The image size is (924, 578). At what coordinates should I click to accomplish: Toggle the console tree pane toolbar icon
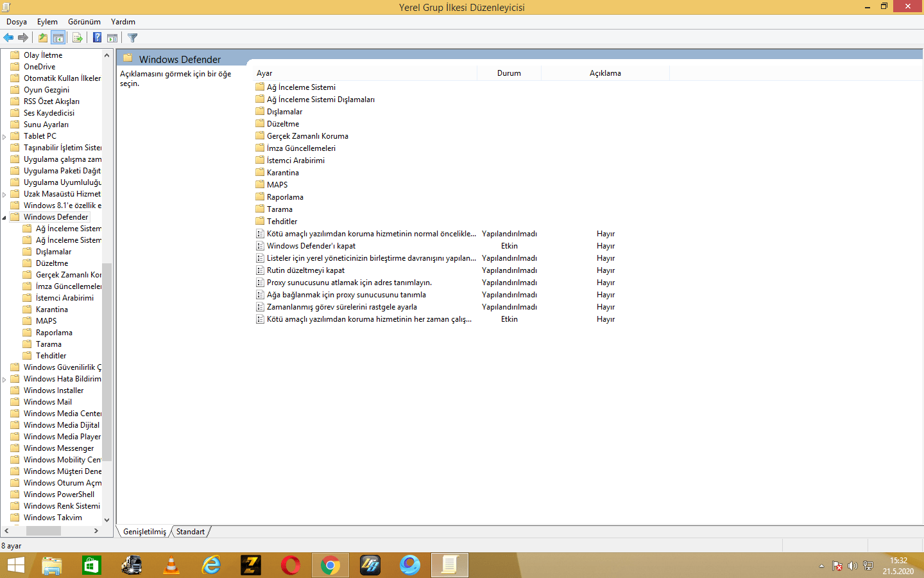click(58, 38)
